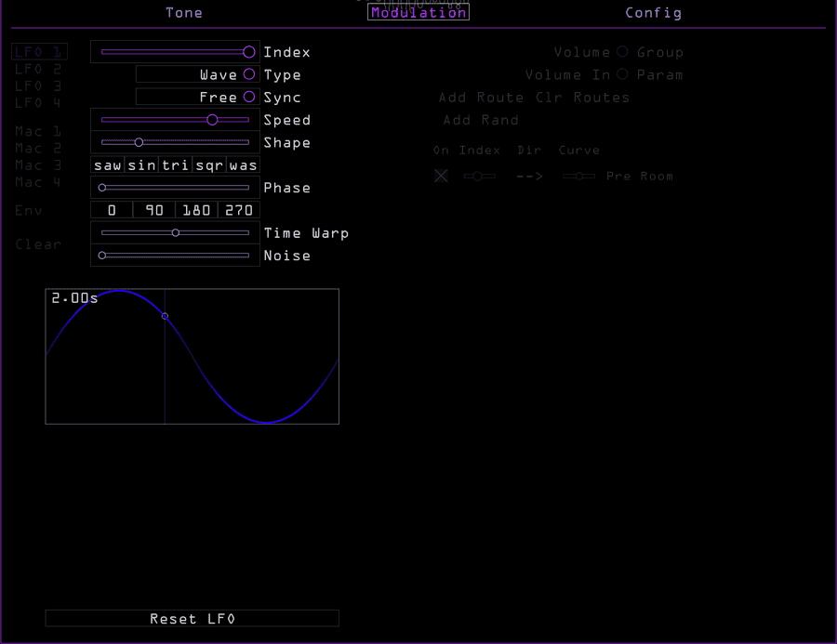Switch to the Tone tab

pyautogui.click(x=183, y=13)
